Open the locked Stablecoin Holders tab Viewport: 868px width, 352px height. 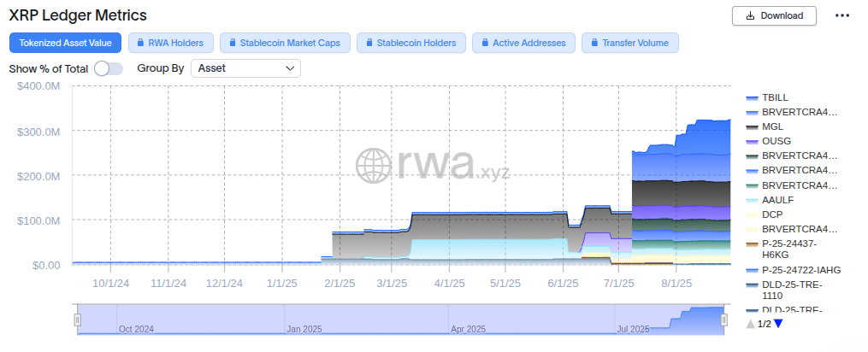click(x=411, y=43)
